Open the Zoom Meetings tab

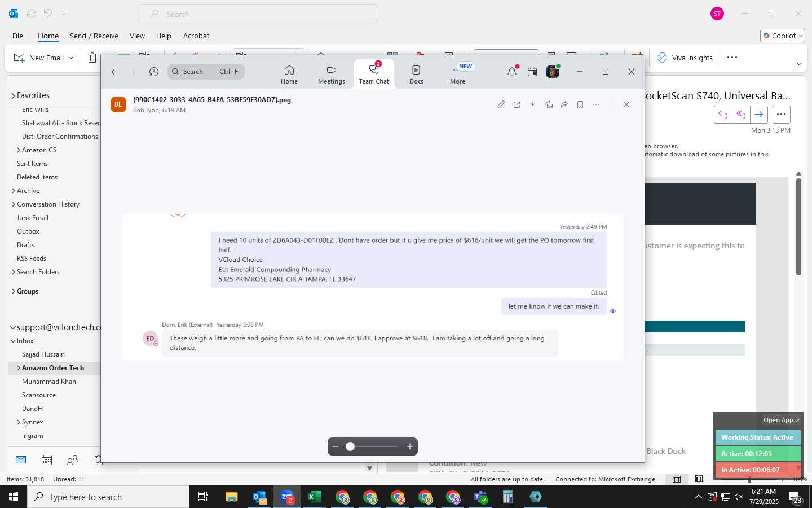tap(332, 75)
